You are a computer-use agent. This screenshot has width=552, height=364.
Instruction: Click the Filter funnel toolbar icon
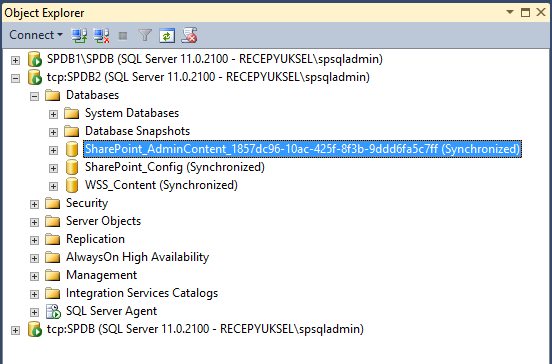tap(145, 35)
